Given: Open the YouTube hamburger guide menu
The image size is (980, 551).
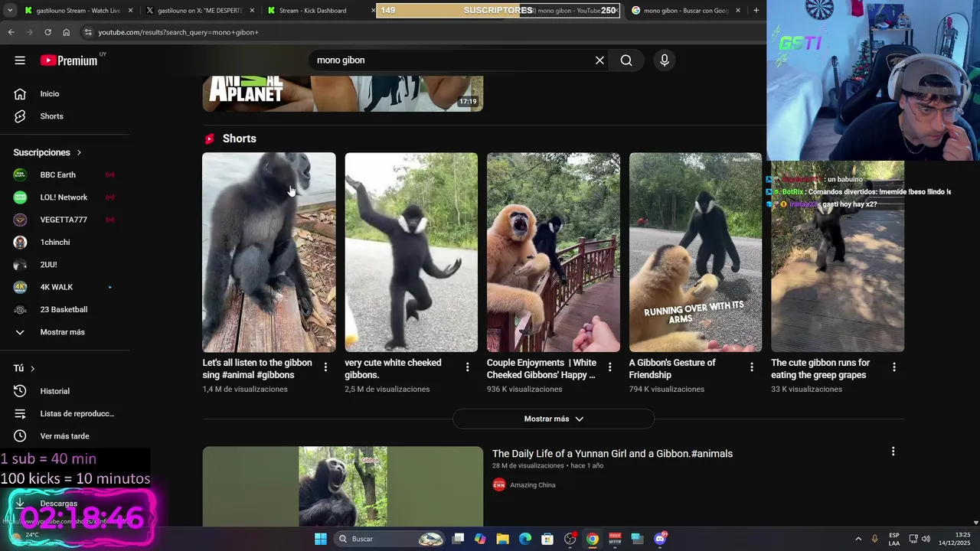Looking at the screenshot, I should [20, 60].
